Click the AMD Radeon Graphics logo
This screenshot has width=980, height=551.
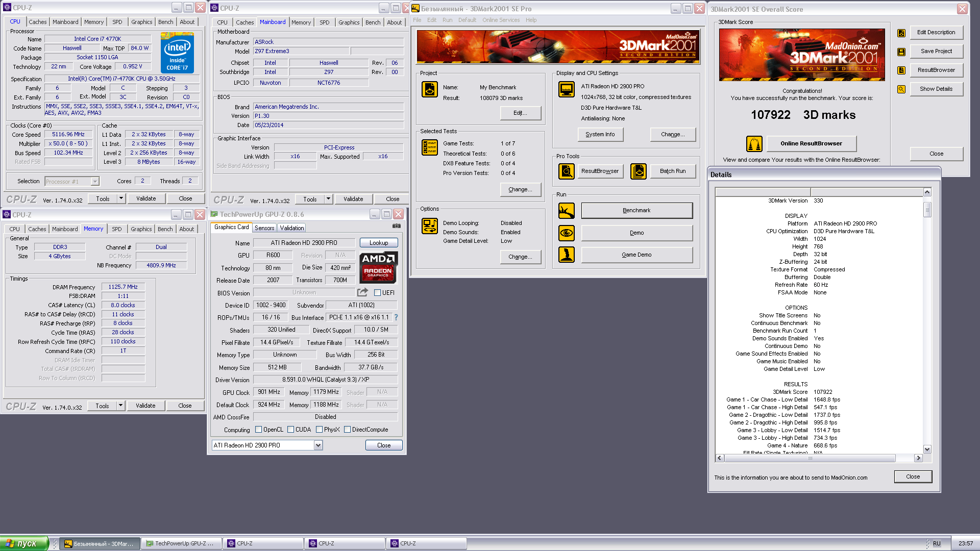[x=378, y=267]
